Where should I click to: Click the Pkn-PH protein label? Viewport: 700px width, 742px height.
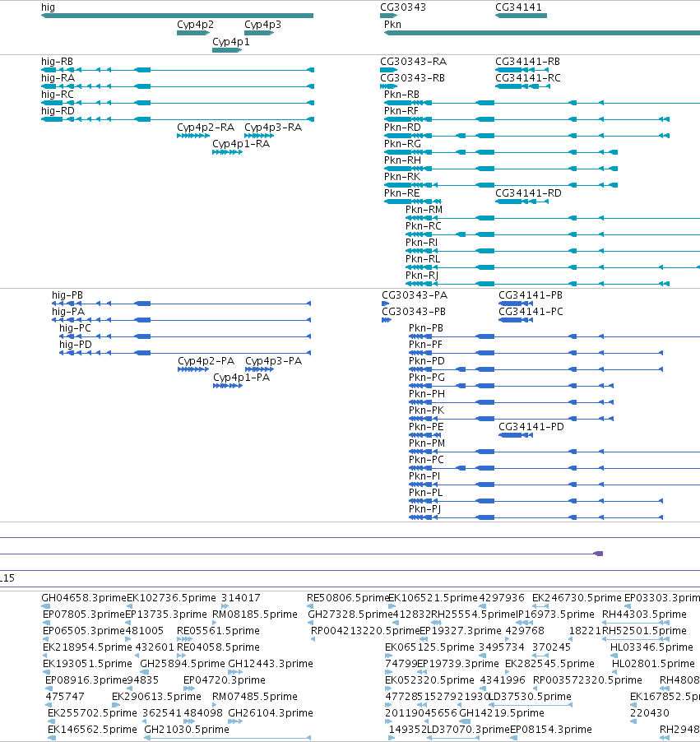426,394
